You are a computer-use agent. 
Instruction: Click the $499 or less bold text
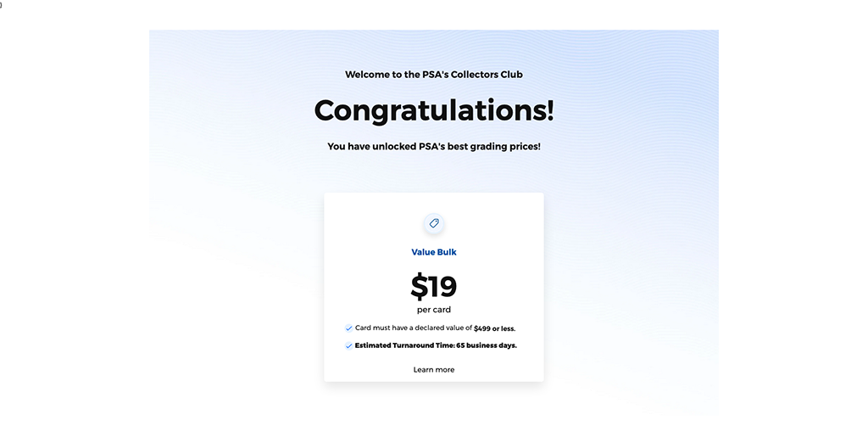[494, 328]
